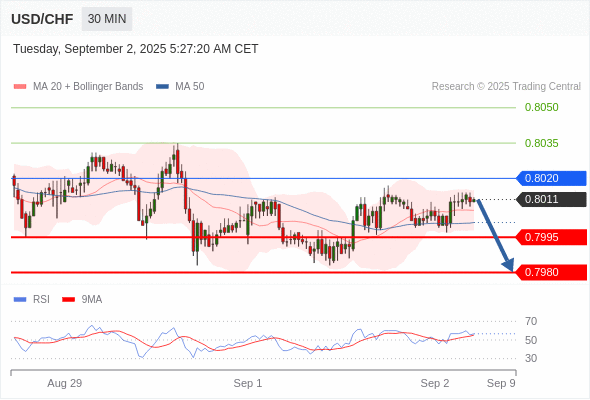Click the blue RSI legend swatch
The height and width of the screenshot is (400, 590).
20,300
